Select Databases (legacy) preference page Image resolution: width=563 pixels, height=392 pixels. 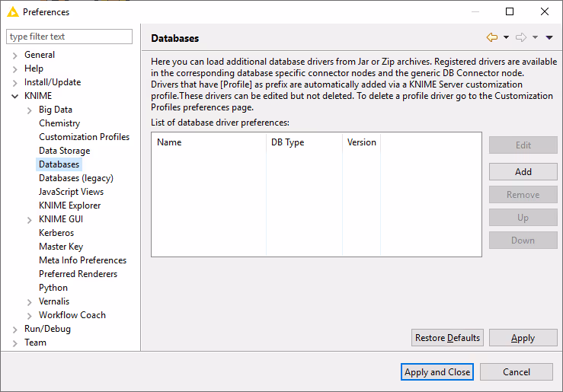click(x=75, y=178)
